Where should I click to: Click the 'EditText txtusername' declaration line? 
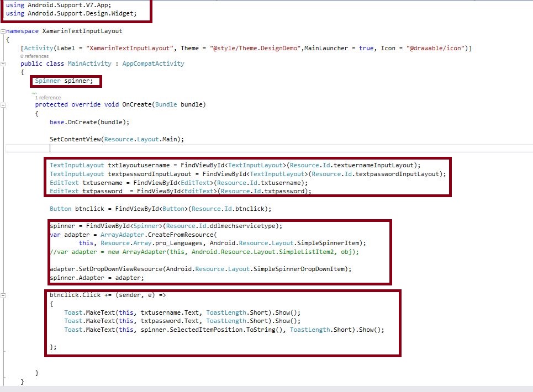tap(178, 183)
